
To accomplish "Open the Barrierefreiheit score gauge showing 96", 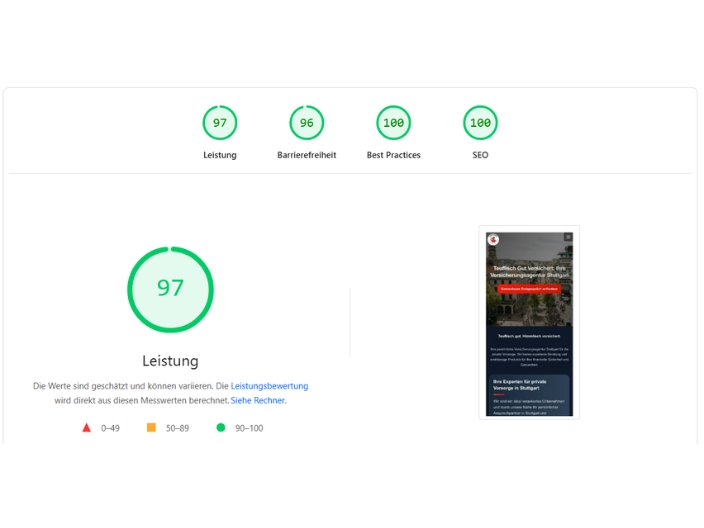I will click(x=307, y=123).
